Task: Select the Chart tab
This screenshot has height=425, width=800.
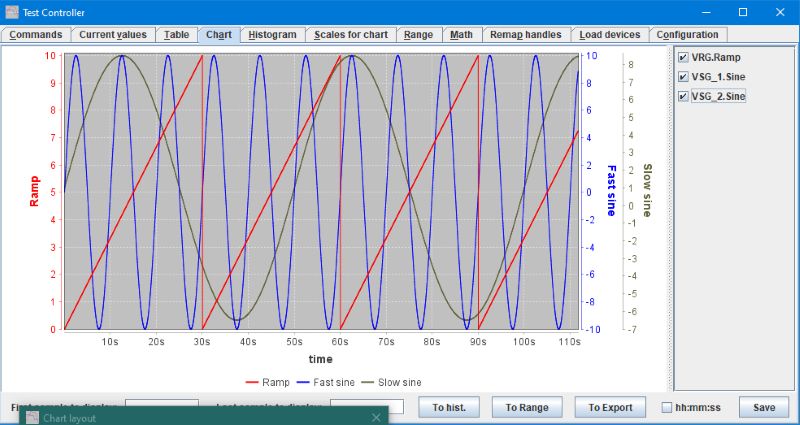Action: pos(219,35)
